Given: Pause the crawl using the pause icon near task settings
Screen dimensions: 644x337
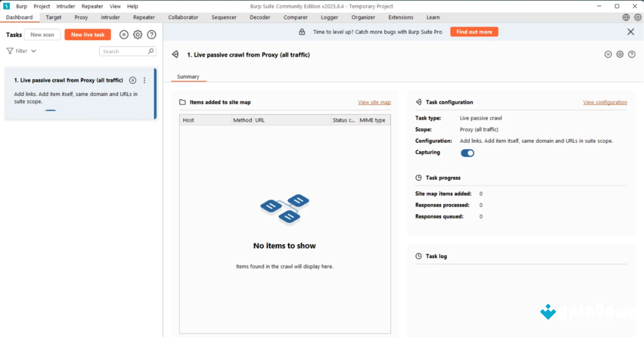Looking at the screenshot, I should [608, 54].
